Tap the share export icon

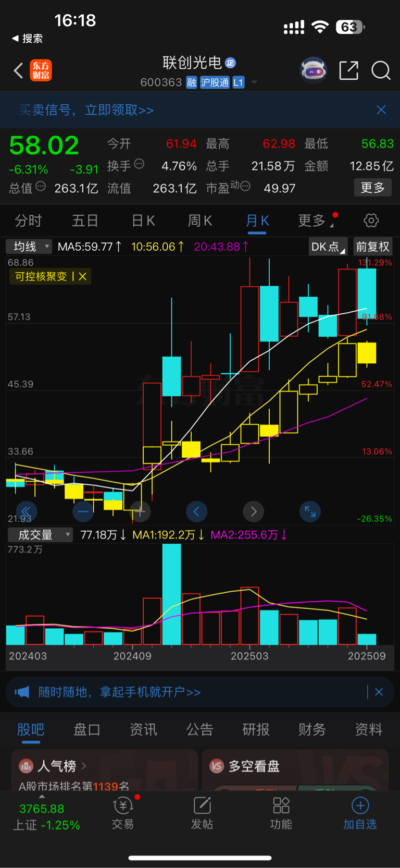click(348, 70)
